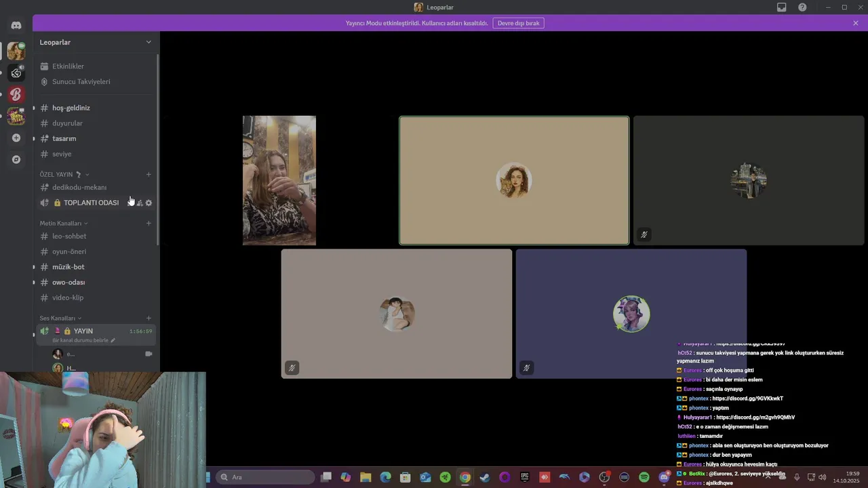
Task: Click Bir kanal durumu belirle text
Action: (80, 340)
